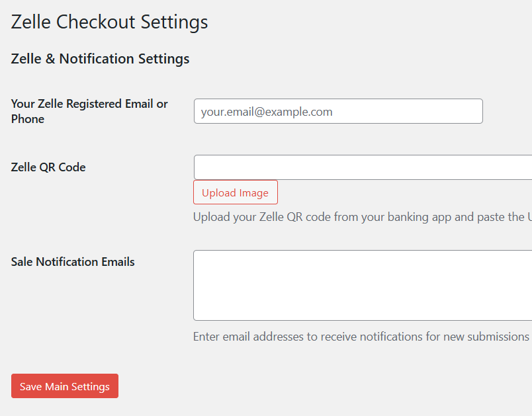Click the Zelle registered email or phone field

point(338,111)
